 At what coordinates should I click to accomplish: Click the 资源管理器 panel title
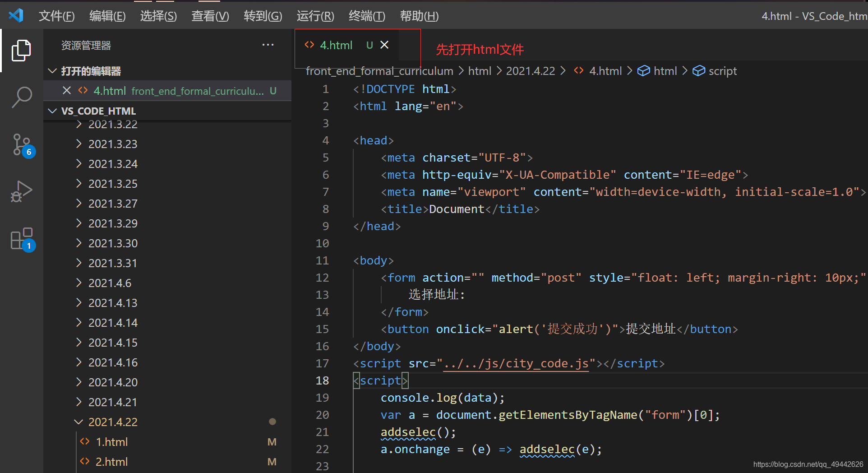click(86, 45)
